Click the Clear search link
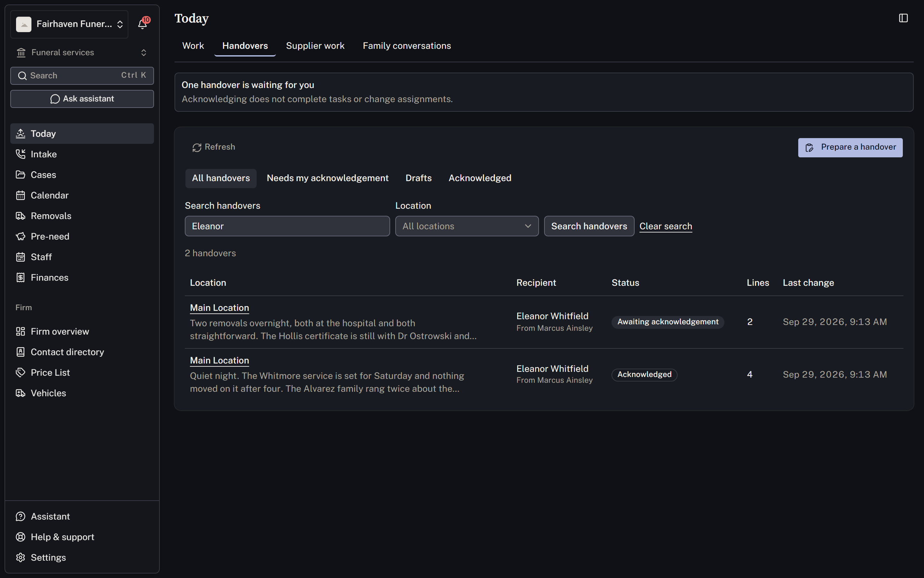 (665, 226)
